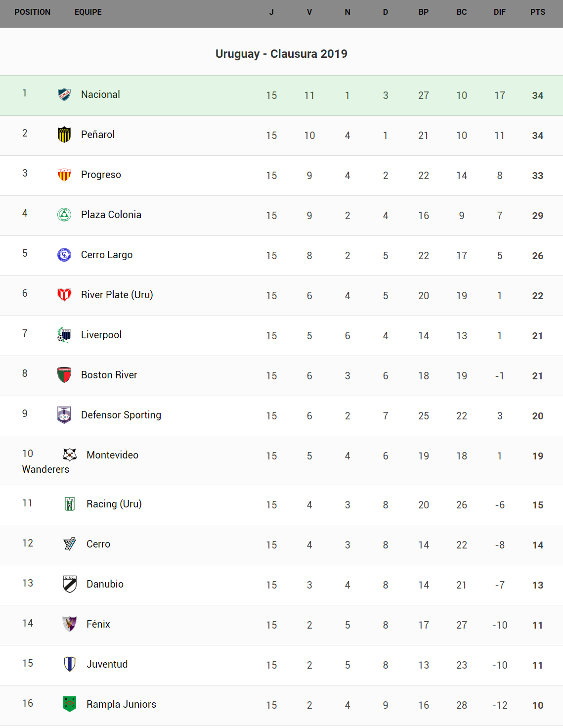Click the Cerro Largo blue badge
Screen dimensions: 563x728
click(64, 255)
